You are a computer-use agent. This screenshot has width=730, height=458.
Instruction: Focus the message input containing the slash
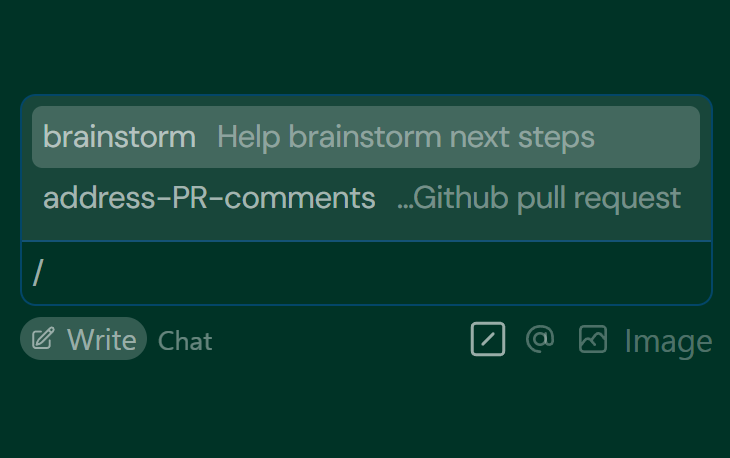pos(365,273)
